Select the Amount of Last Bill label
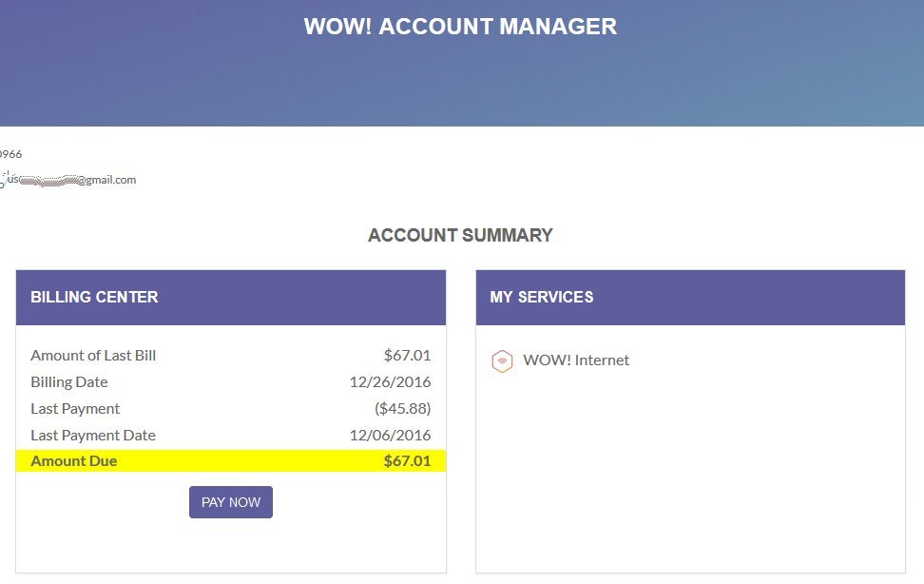 pyautogui.click(x=93, y=355)
